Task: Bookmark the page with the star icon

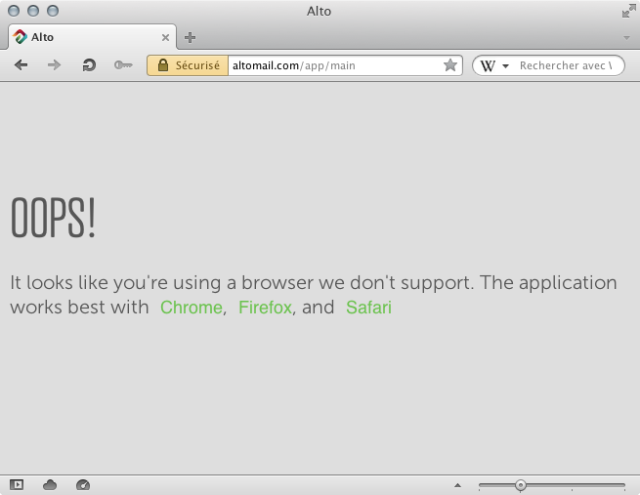Action: coord(450,65)
